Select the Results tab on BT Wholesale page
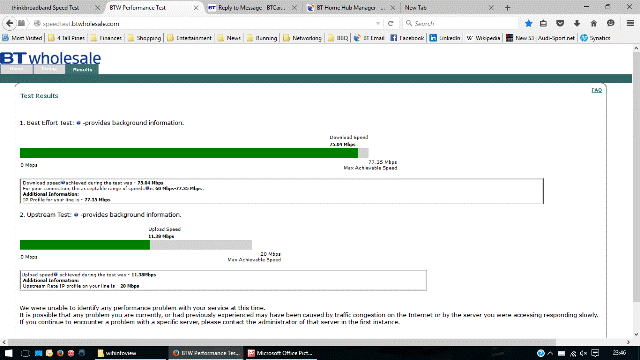640x360 pixels. point(82,69)
